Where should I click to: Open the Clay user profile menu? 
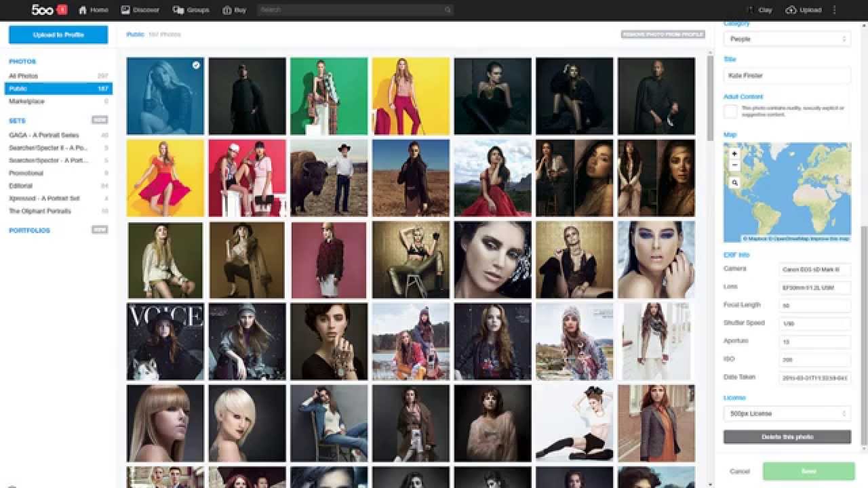coord(759,10)
